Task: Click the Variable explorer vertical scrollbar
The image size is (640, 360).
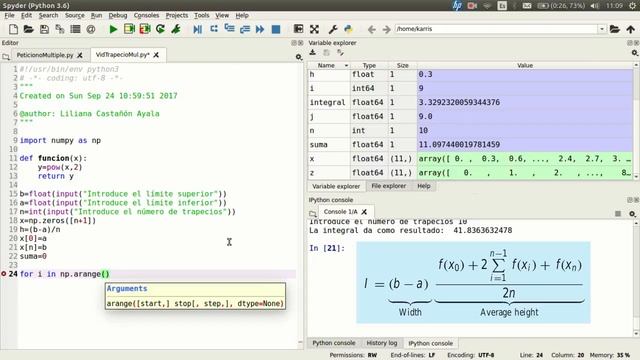Action: point(636,121)
